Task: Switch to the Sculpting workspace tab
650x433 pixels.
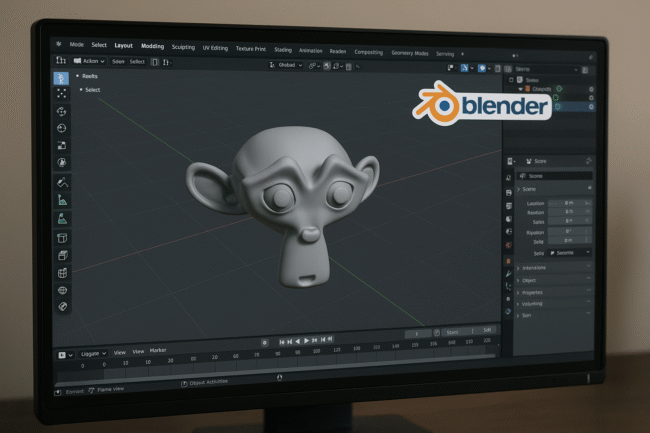Action: tap(183, 47)
